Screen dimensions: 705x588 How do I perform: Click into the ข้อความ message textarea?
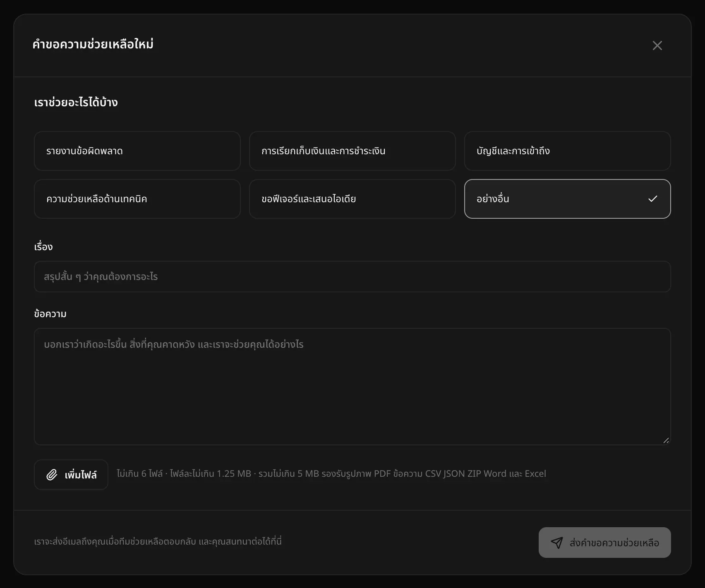click(x=352, y=387)
